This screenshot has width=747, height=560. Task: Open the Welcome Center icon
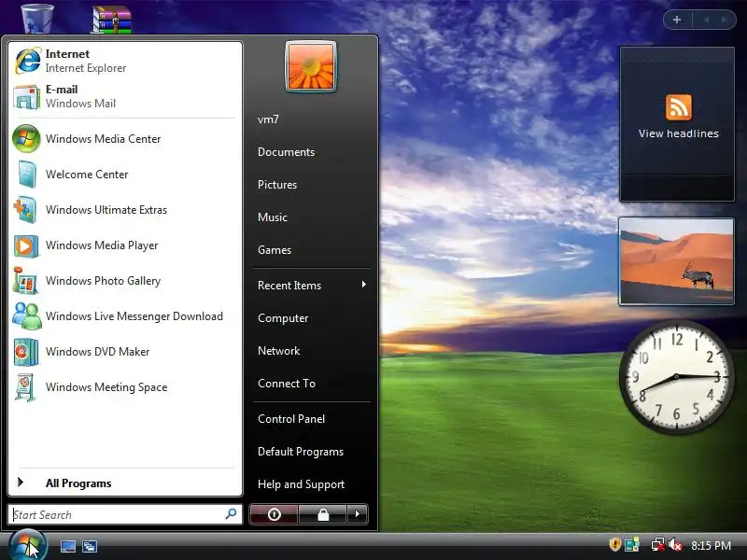[27, 174]
